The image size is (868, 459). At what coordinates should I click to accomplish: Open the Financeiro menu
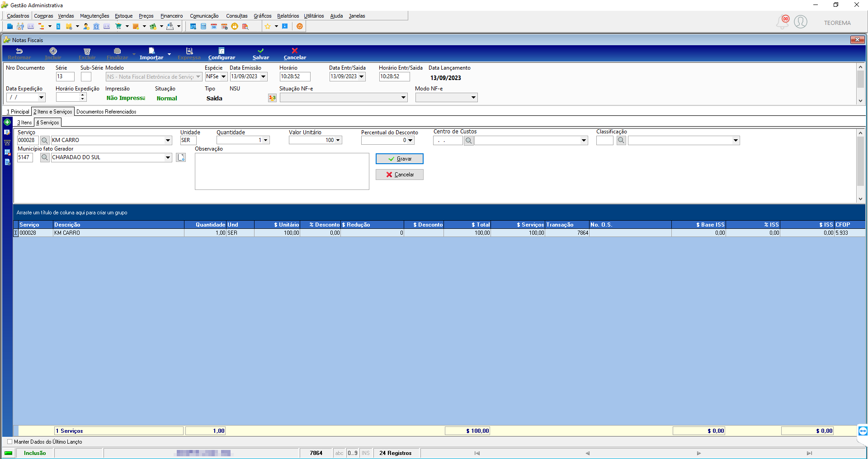pos(172,16)
